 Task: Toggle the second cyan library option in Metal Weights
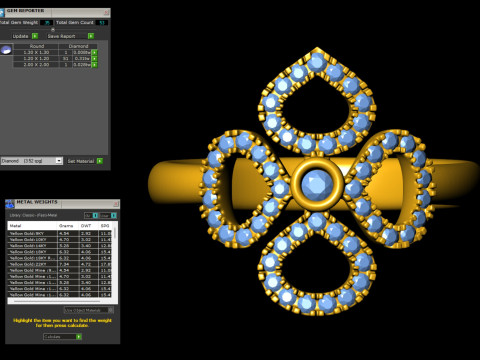[x=114, y=215]
